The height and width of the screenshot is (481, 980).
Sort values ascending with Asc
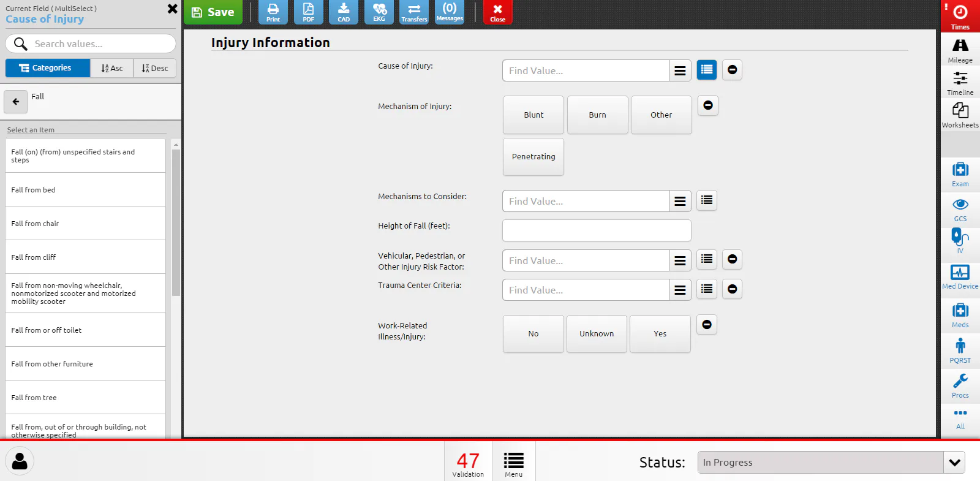click(x=112, y=68)
